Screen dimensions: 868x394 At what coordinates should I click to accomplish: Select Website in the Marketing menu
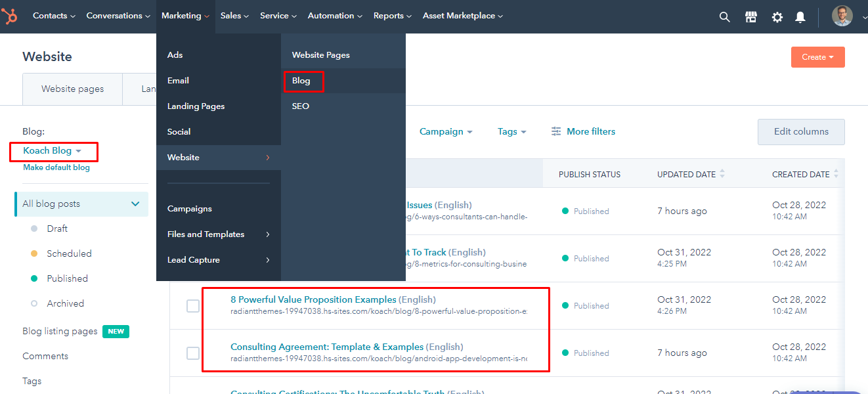pyautogui.click(x=219, y=158)
